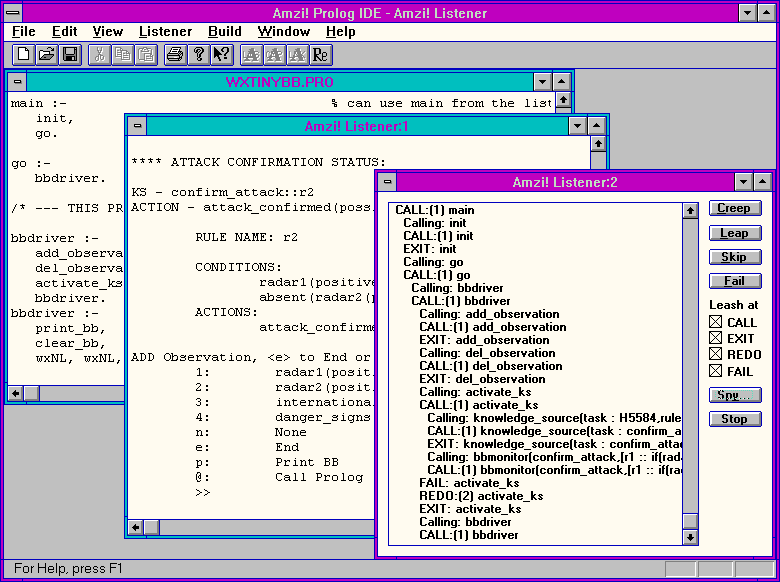780x582 pixels.
Task: Open the Edit menu
Action: 65,31
